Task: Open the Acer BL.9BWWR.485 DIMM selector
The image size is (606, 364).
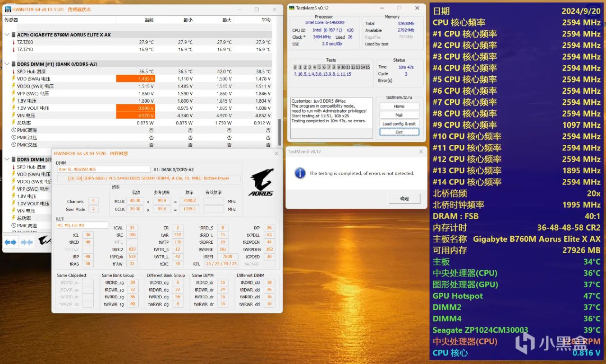Action: point(103,169)
